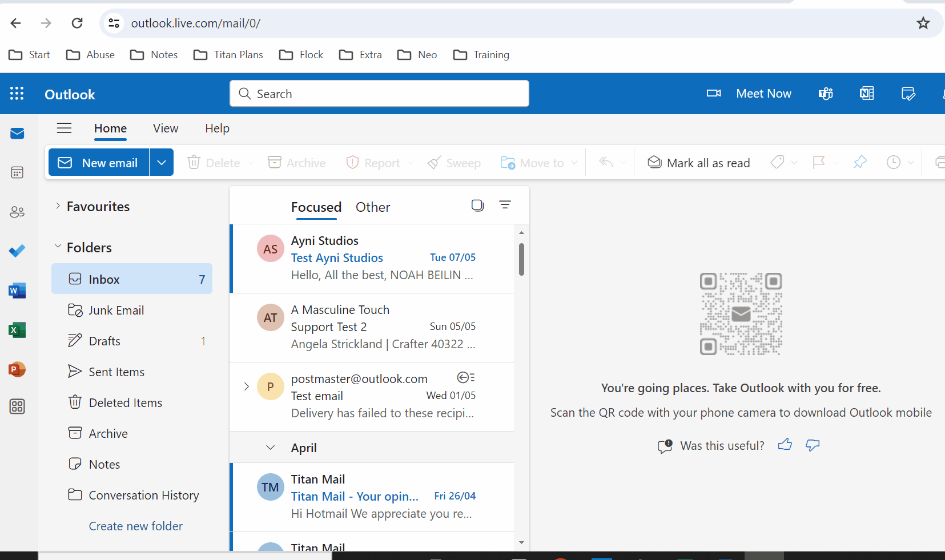
Task: Open People contacts in the left rail
Action: [x=17, y=212]
